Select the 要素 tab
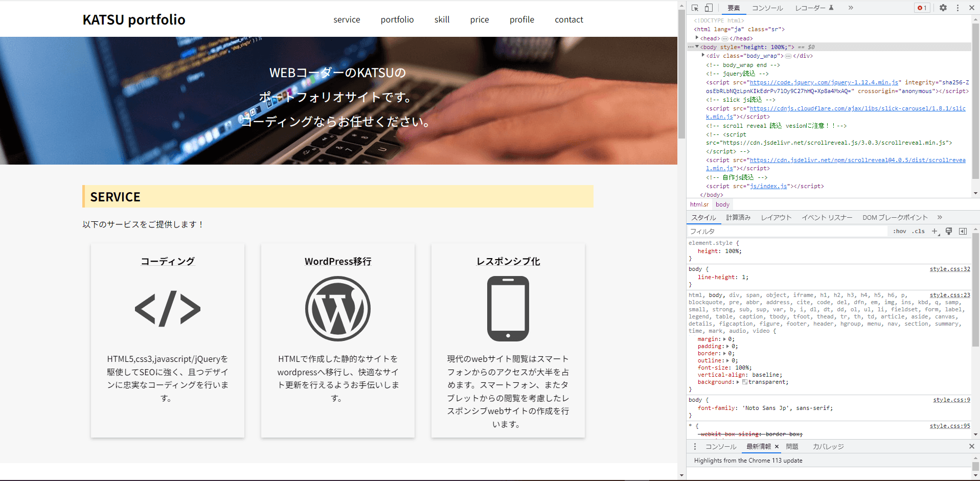 point(734,8)
